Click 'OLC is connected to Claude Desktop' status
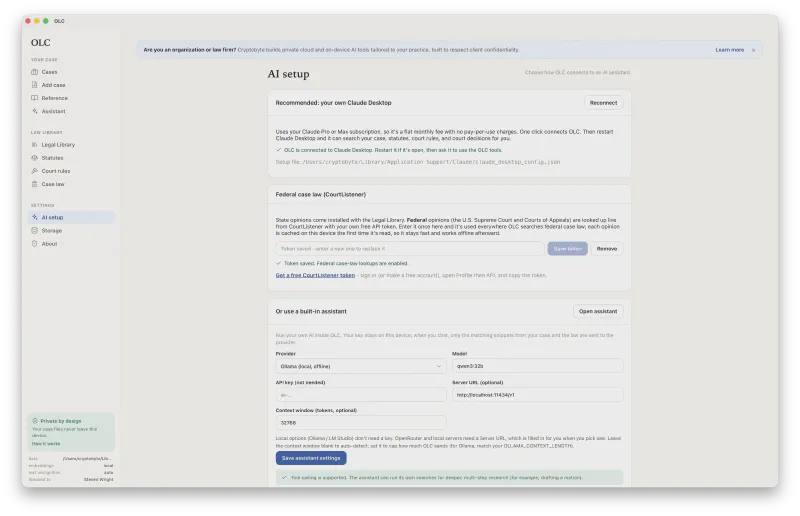The image size is (800, 516). click(x=393, y=150)
